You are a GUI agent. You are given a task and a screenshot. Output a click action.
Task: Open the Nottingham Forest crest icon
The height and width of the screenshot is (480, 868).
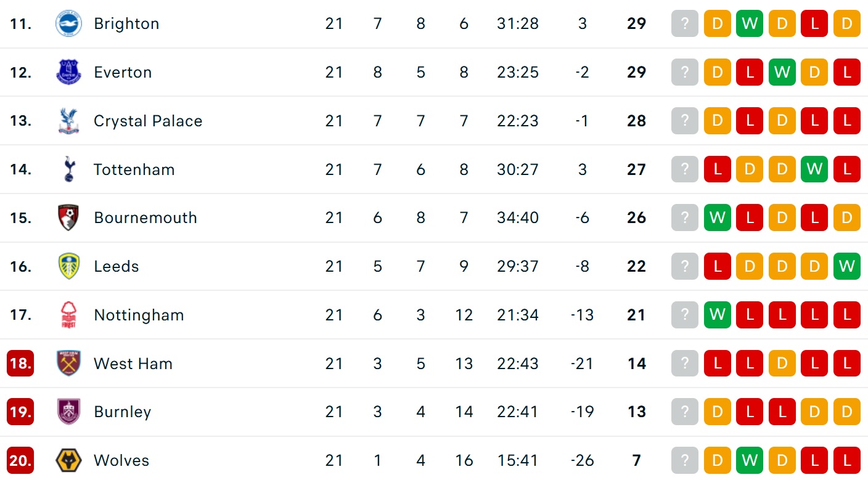[x=68, y=315]
